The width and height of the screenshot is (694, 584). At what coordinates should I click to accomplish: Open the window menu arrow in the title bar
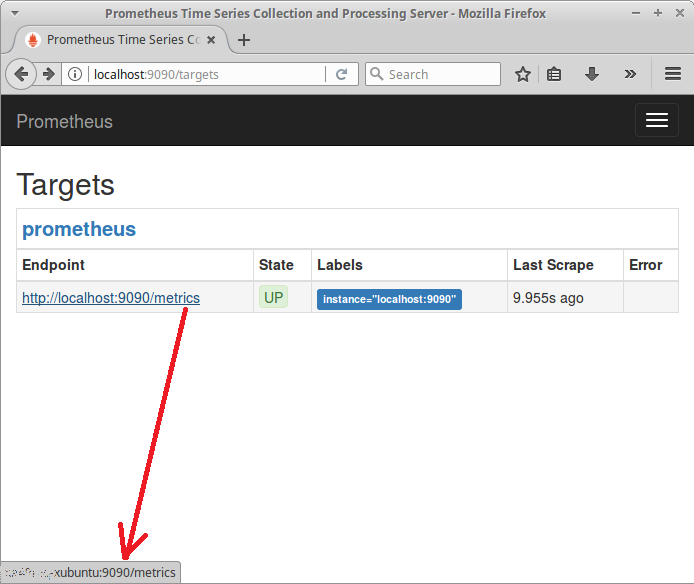coord(15,13)
